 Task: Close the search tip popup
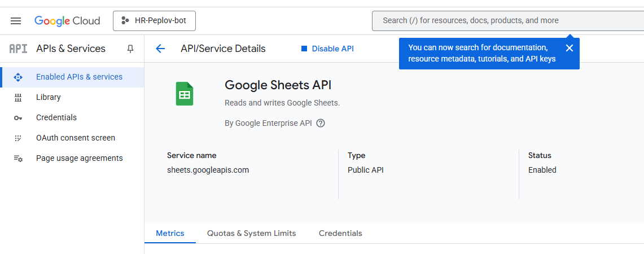(569, 48)
